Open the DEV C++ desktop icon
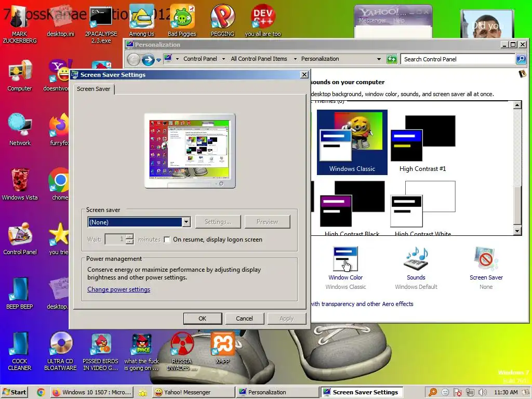 pyautogui.click(x=262, y=20)
